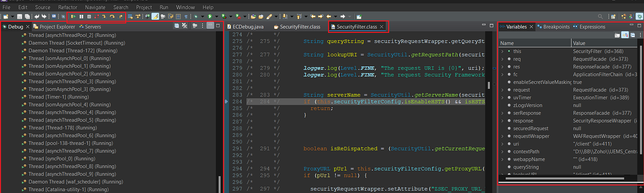Click the New wizard icon
This screenshot has height=193, width=644.
[5, 16]
